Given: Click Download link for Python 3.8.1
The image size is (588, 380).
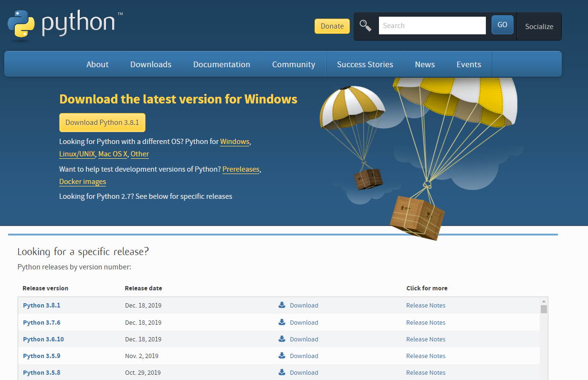Looking at the screenshot, I should pyautogui.click(x=304, y=305).
